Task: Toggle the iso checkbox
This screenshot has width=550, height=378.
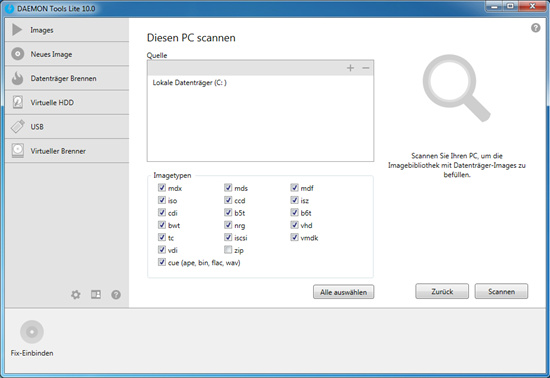Action: click(x=162, y=200)
